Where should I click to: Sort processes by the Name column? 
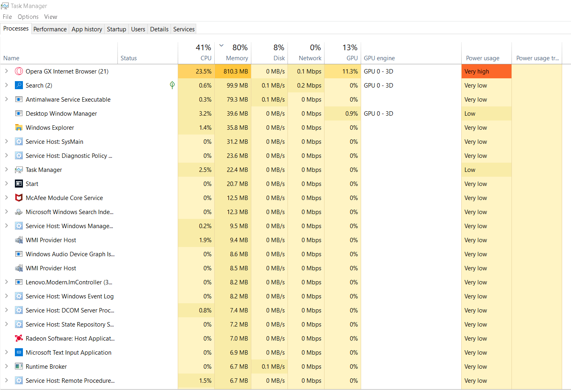(x=59, y=53)
